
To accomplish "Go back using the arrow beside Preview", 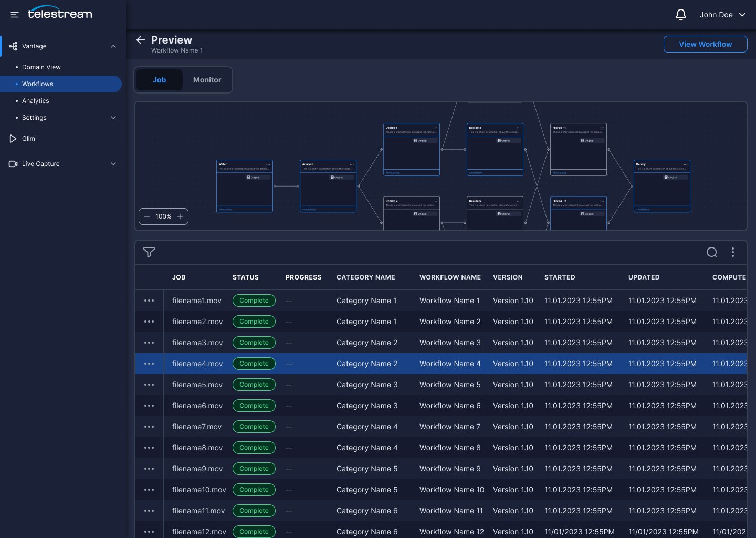I will tap(140, 40).
